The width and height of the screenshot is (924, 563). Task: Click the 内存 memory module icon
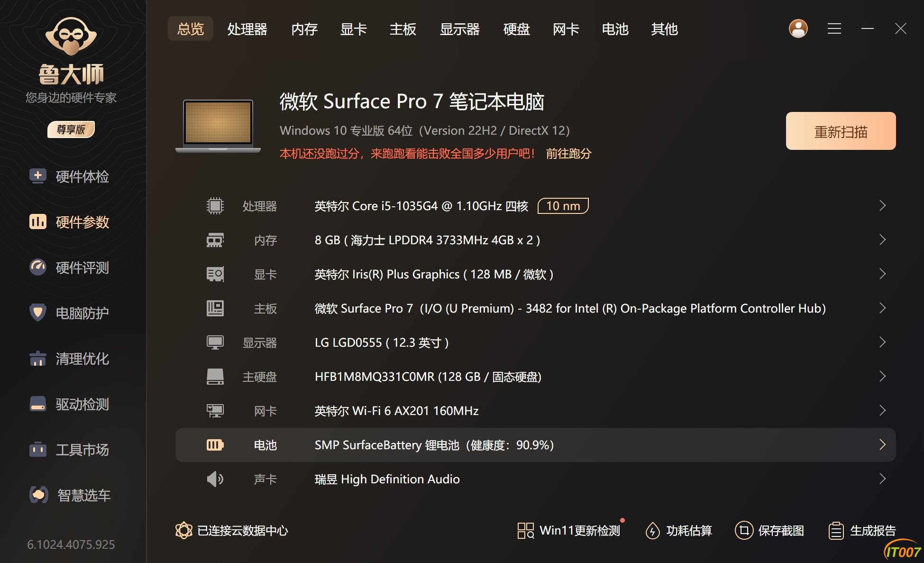(x=215, y=240)
